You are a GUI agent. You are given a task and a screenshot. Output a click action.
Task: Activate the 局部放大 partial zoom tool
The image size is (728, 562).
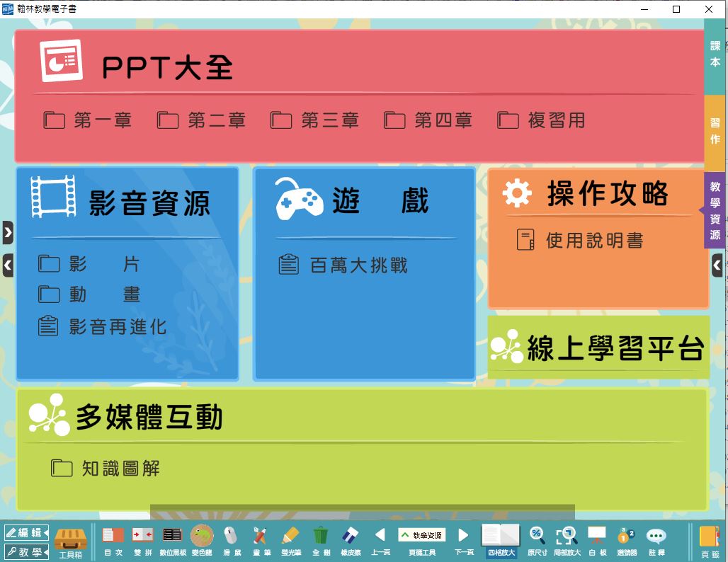(x=567, y=540)
